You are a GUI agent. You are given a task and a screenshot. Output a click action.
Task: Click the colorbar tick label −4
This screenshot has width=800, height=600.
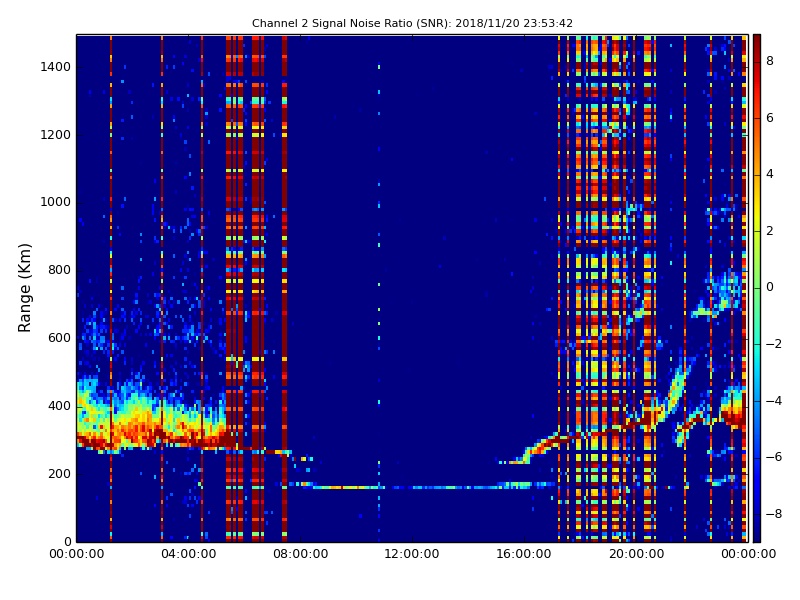[x=773, y=401]
